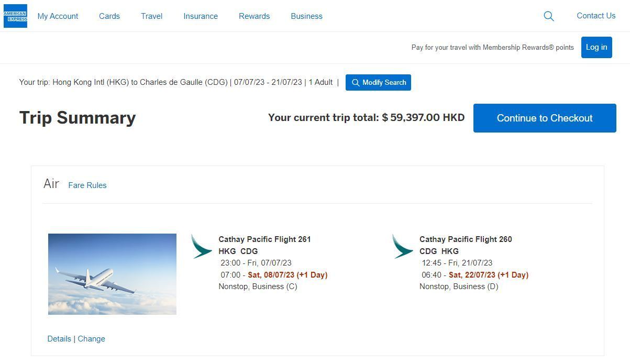The image size is (630, 364).
Task: Click the Modify Search button
Action: coord(378,82)
